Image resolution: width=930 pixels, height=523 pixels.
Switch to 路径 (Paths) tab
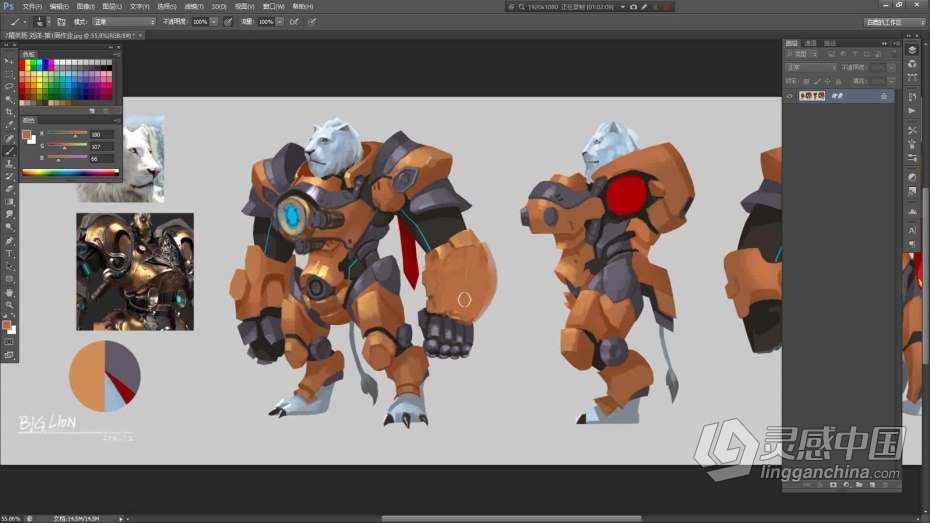[x=830, y=43]
